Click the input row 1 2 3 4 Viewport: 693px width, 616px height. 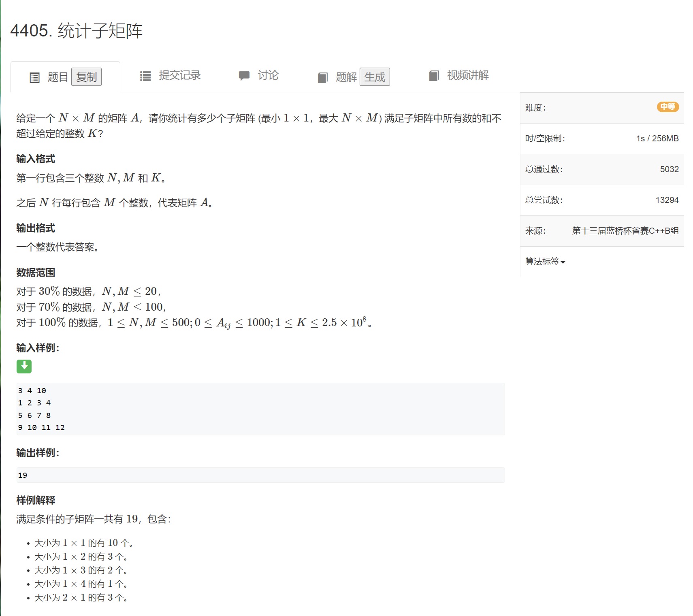point(34,403)
